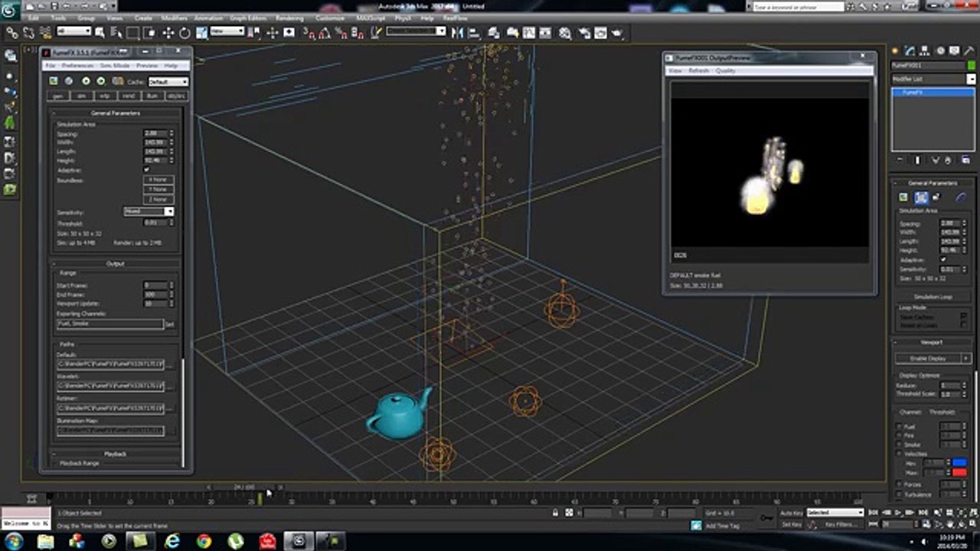Toggle Velocities channel display checkbox
This screenshot has width=980, height=551.
(900, 455)
